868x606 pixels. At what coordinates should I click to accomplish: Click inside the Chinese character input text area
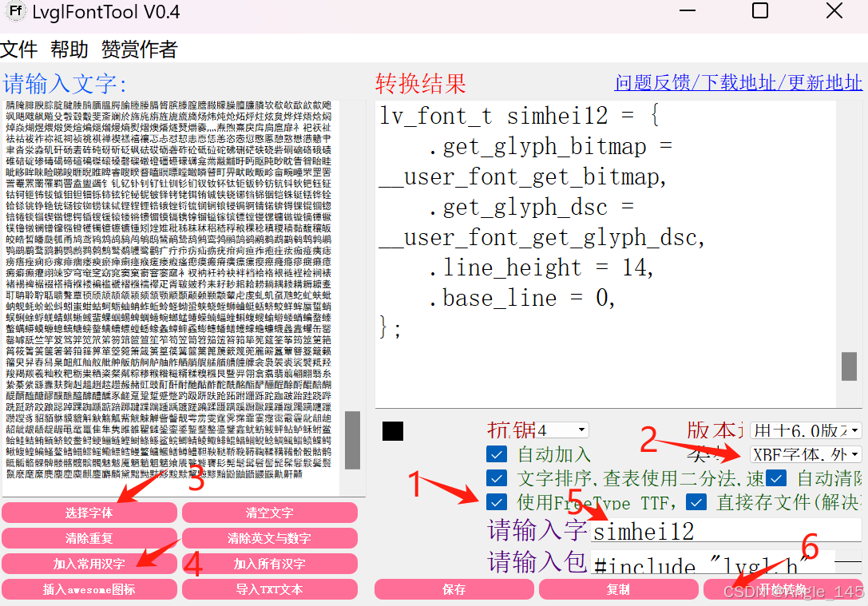click(x=171, y=298)
